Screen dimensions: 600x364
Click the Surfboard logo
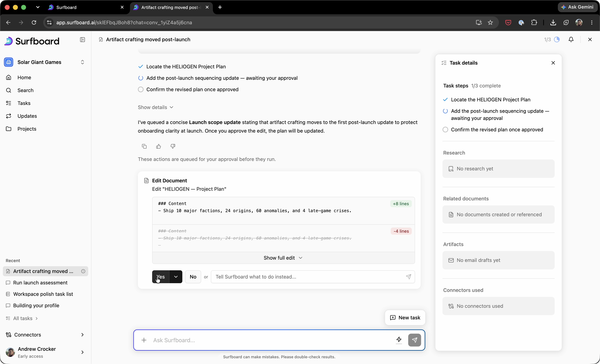click(32, 41)
